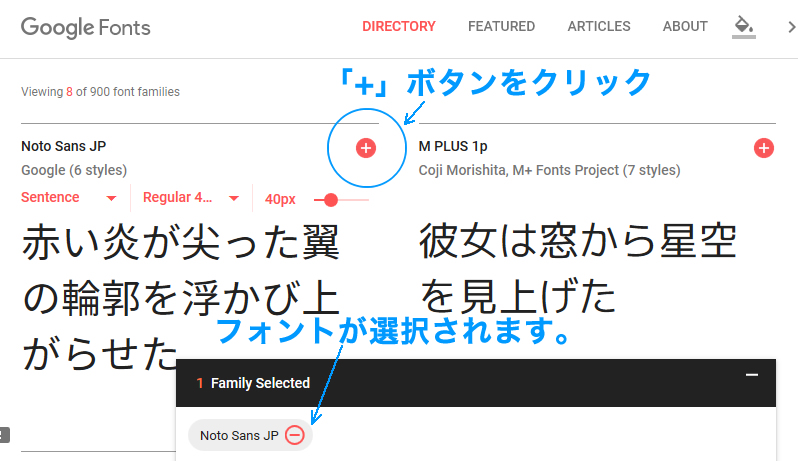Switch to the FEATURED tab

coord(501,26)
